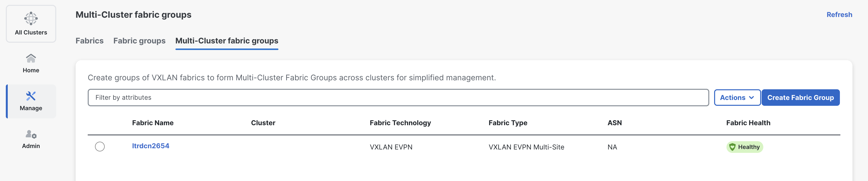
Task: Sort by Fabric Name column header
Action: (153, 123)
